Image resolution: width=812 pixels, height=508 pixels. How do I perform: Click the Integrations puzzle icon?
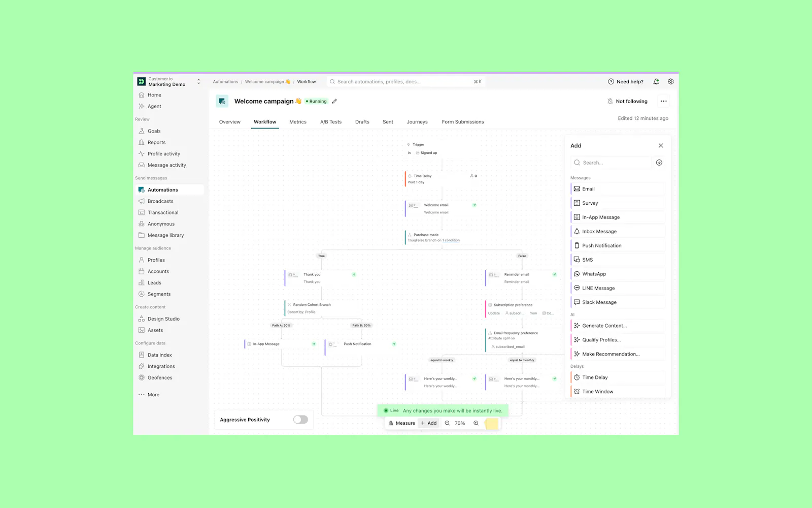tap(142, 366)
